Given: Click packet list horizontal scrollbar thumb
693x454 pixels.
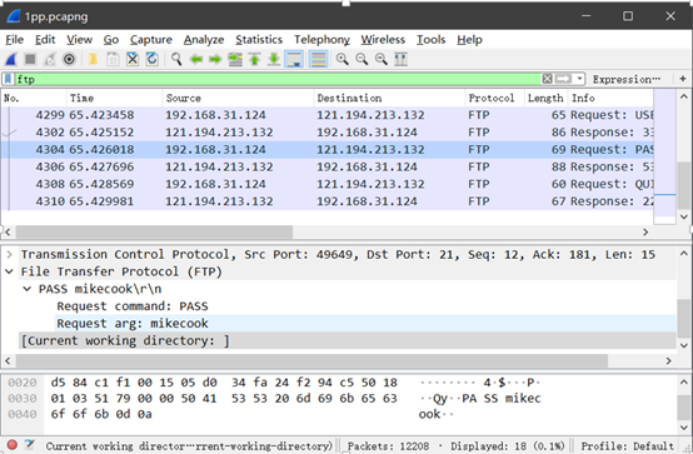Looking at the screenshot, I should 154,232.
